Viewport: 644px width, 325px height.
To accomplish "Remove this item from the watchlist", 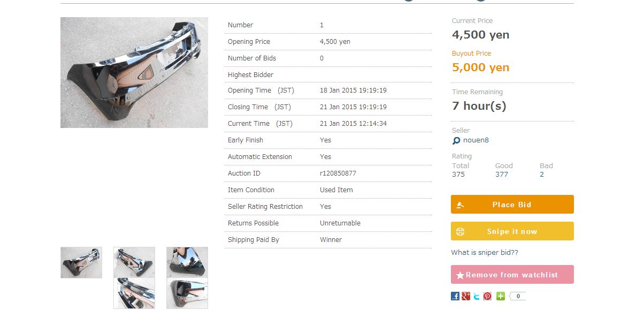I will (512, 274).
